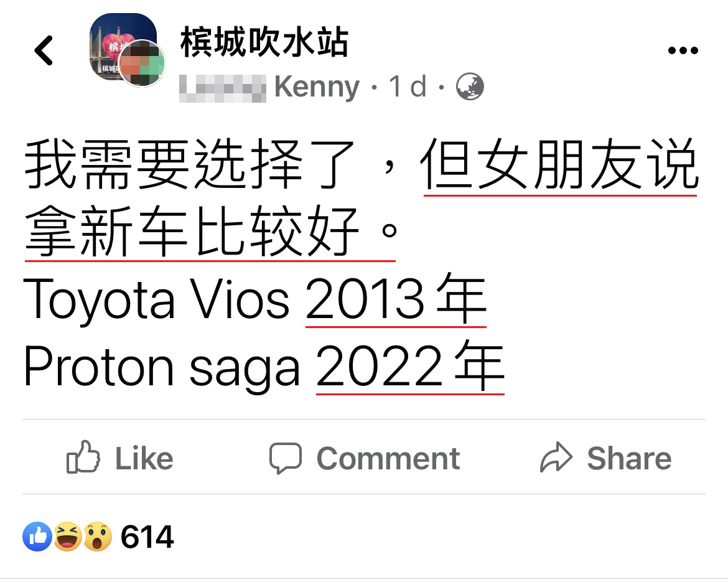Click the Wow reaction emoji
728x582 pixels.
(97, 537)
